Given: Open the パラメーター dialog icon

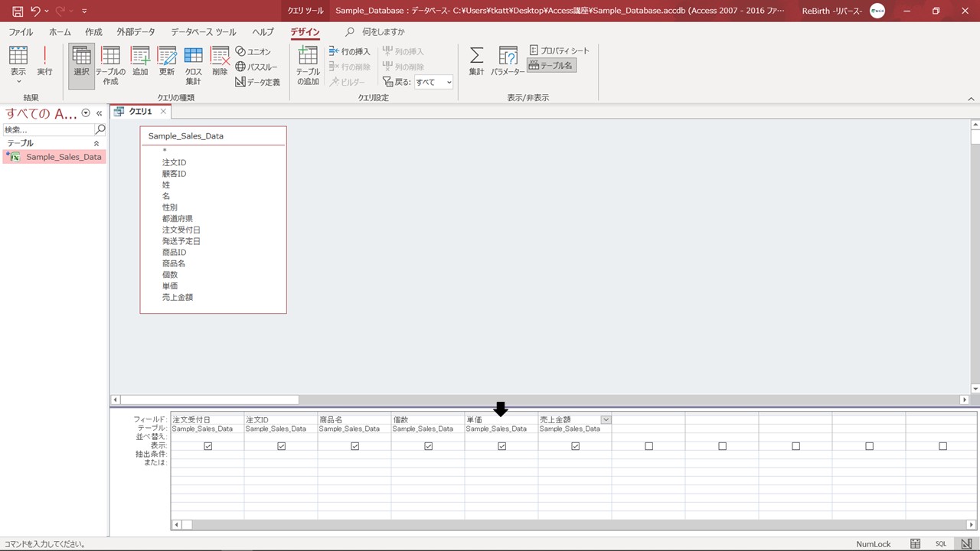Looking at the screenshot, I should pos(508,61).
